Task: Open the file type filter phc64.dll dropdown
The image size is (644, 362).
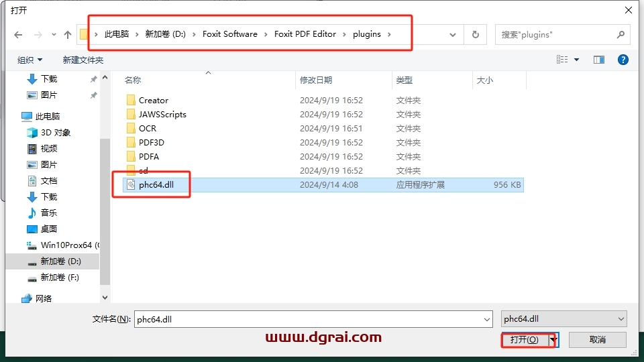Action: [564, 319]
